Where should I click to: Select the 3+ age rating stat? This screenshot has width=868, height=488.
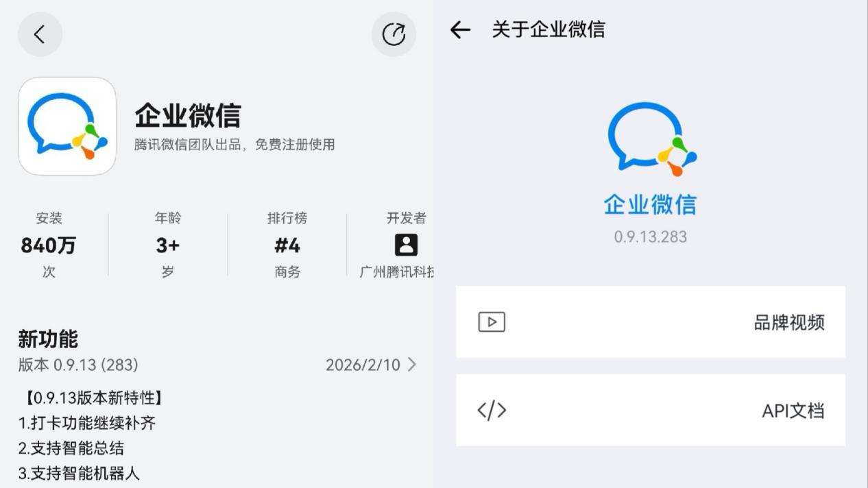[x=167, y=245]
